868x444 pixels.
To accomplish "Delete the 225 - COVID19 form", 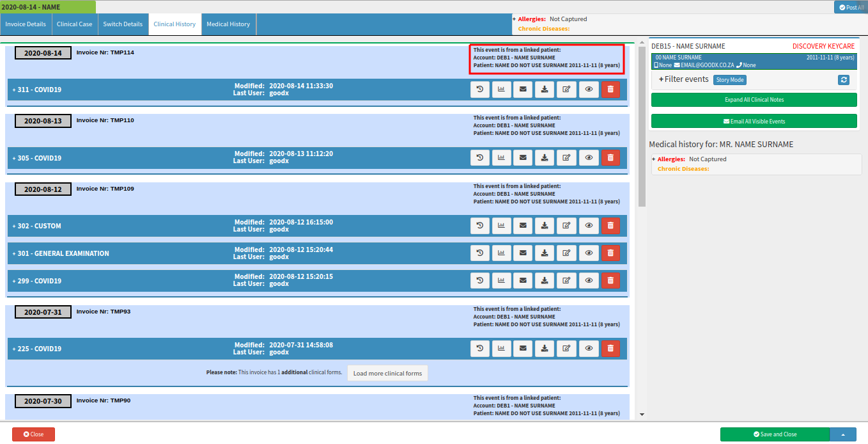I will [610, 349].
